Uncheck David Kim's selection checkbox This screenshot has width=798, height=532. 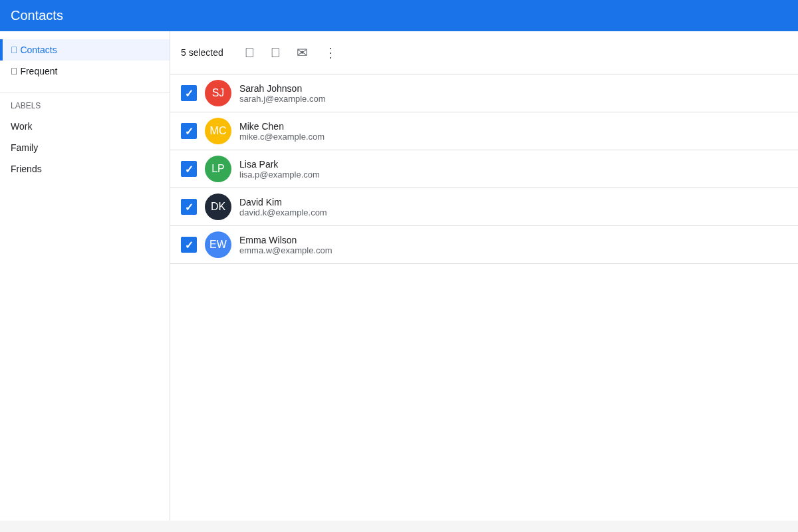[189, 207]
